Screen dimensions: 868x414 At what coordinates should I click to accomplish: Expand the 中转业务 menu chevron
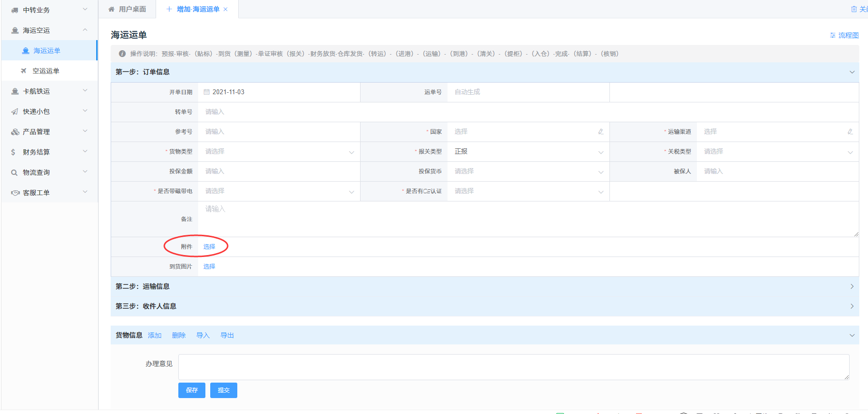pos(85,9)
